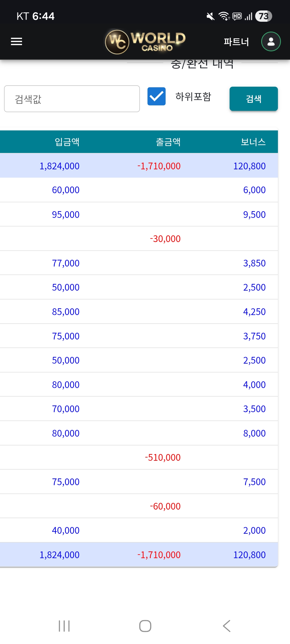Tap the battery indicator showing 73
This screenshot has height=644, width=290.
pos(263,16)
